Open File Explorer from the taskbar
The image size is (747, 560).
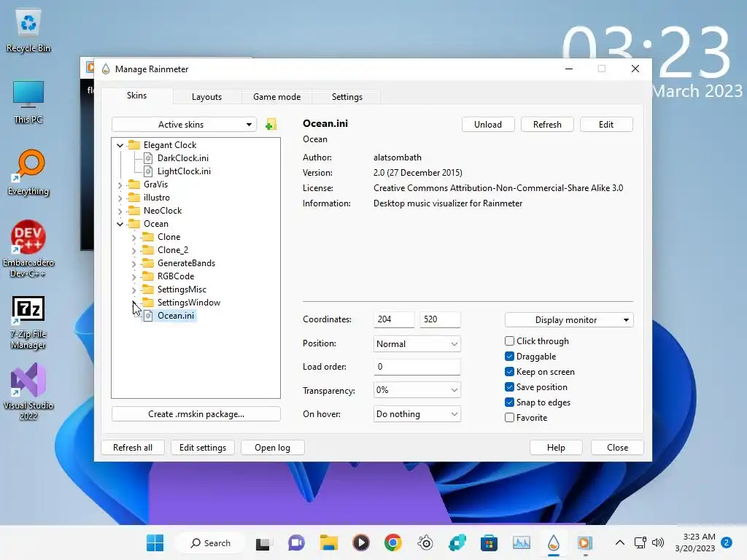coord(328,542)
